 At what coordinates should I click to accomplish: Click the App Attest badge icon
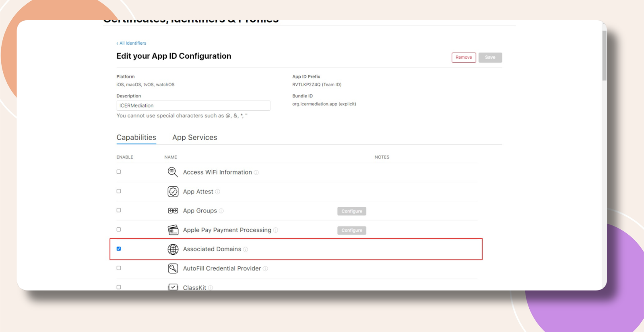[173, 192]
